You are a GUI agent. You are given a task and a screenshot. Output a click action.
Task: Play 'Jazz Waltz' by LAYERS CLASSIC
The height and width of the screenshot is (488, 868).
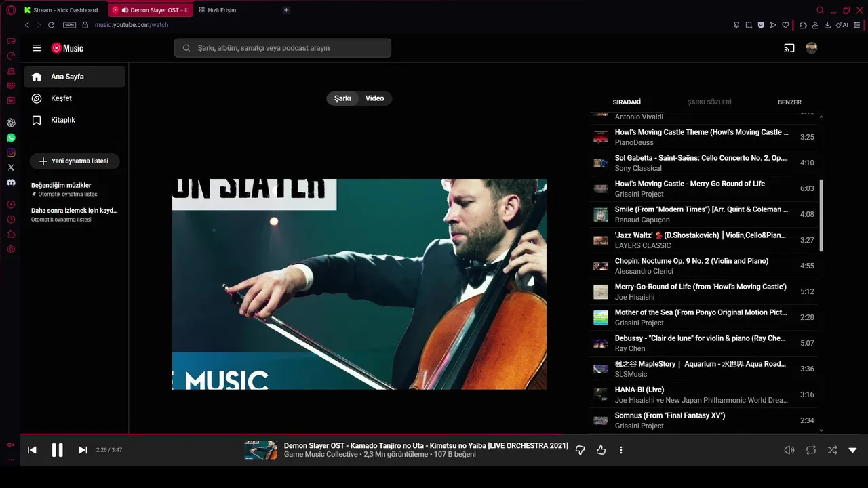pos(704,241)
